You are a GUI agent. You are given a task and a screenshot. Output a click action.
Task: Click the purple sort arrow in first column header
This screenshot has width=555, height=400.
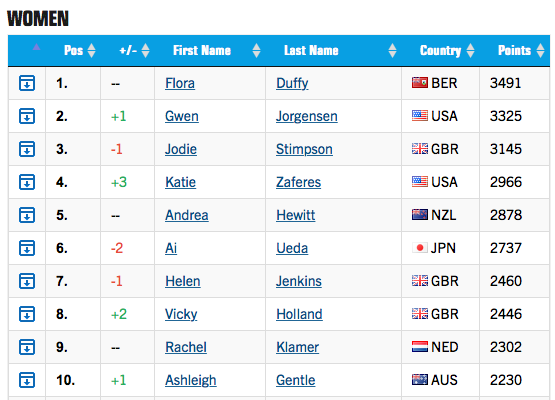click(36, 47)
